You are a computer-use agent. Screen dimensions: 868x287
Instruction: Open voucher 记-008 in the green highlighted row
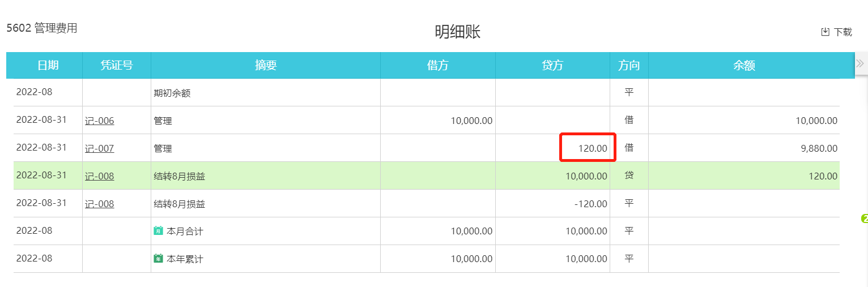[x=100, y=176]
